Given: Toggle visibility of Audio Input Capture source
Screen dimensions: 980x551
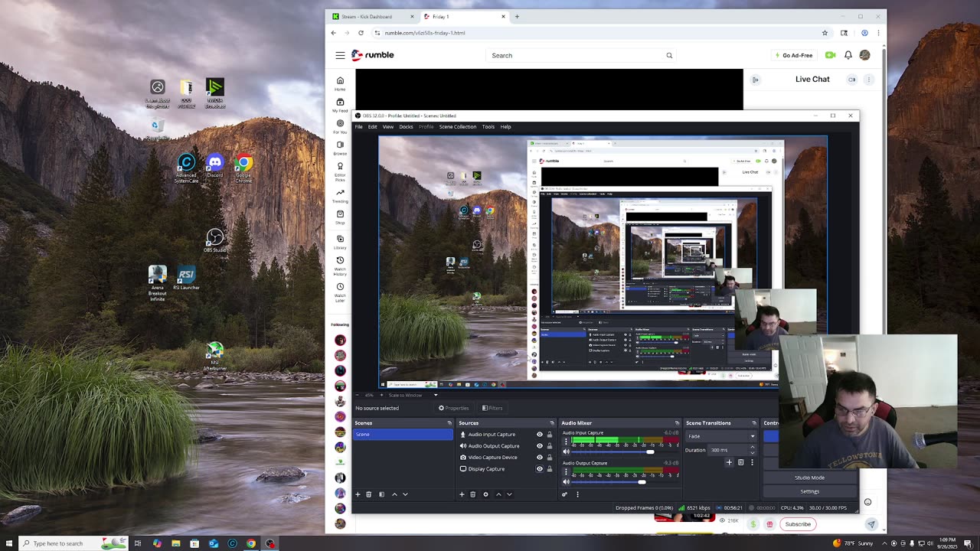Looking at the screenshot, I should [539, 435].
